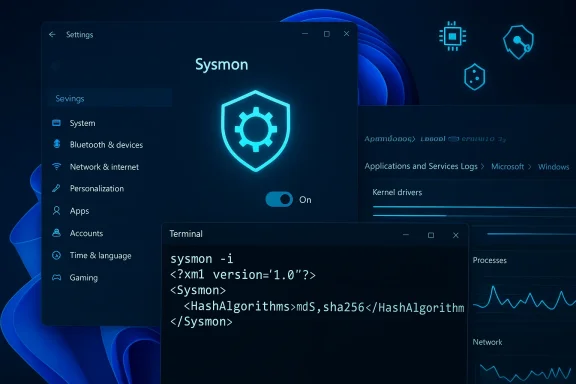The image size is (576, 384).
Task: Maximize the Terminal window
Action: (431, 235)
